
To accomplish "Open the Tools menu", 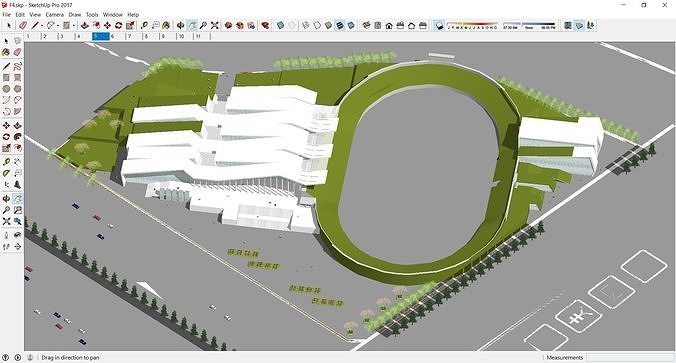I will click(x=92, y=15).
